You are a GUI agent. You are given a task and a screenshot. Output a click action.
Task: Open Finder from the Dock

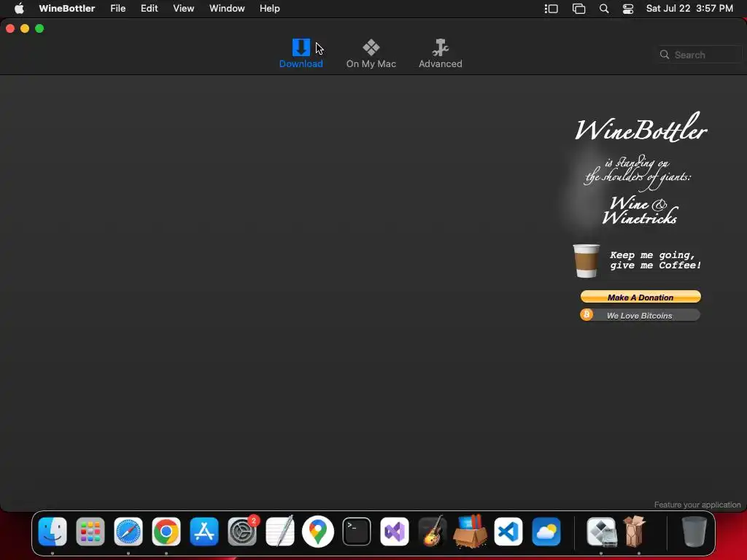click(53, 532)
